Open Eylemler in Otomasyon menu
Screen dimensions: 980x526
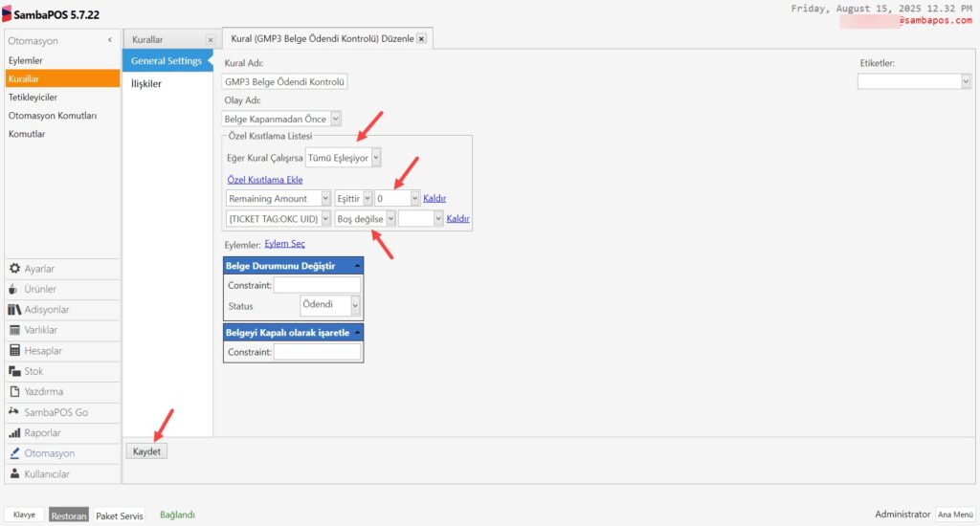click(26, 60)
